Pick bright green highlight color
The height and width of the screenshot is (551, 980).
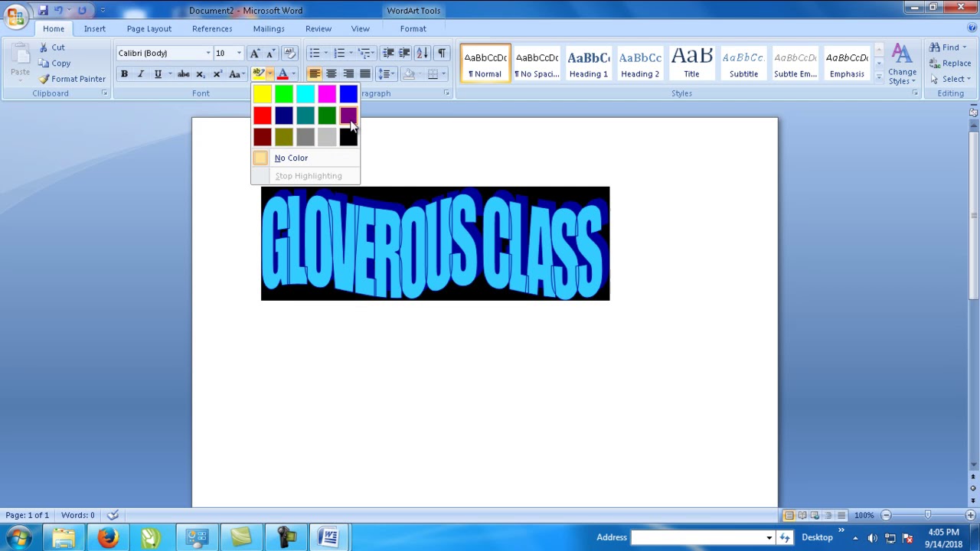[x=284, y=94]
